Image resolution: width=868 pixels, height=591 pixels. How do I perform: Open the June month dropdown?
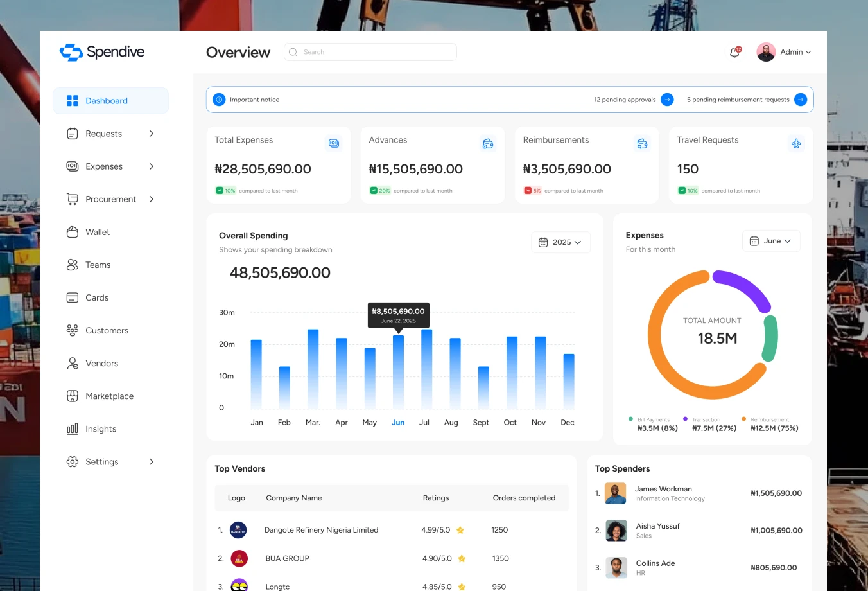(x=771, y=241)
